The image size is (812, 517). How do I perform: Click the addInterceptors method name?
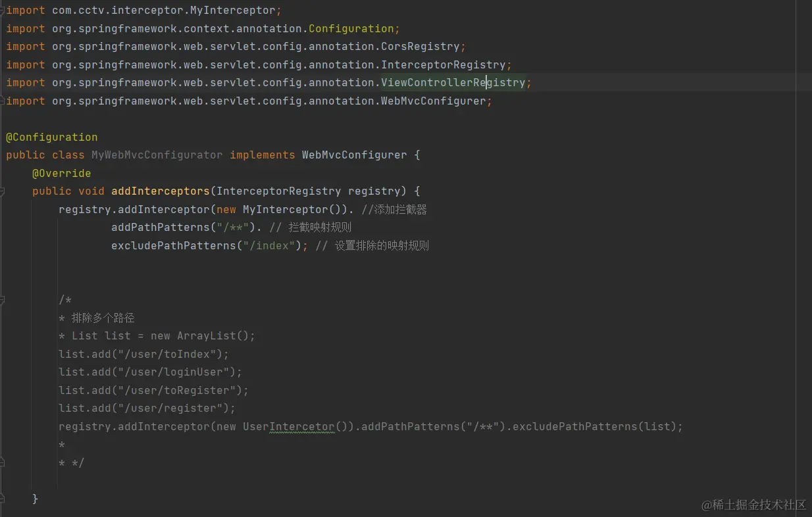click(x=160, y=191)
